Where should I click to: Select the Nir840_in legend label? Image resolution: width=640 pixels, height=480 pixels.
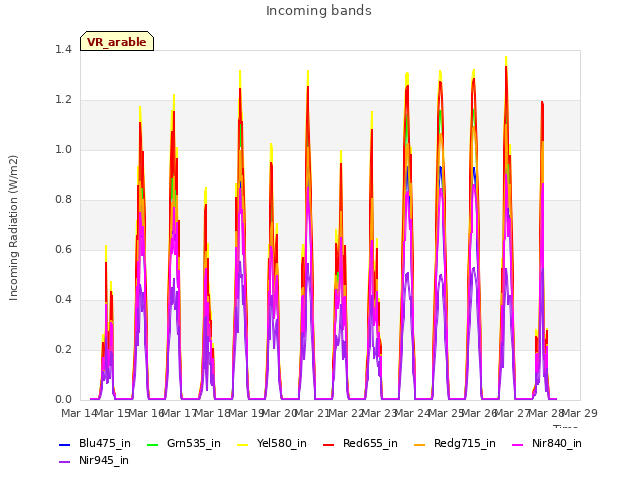click(x=557, y=444)
